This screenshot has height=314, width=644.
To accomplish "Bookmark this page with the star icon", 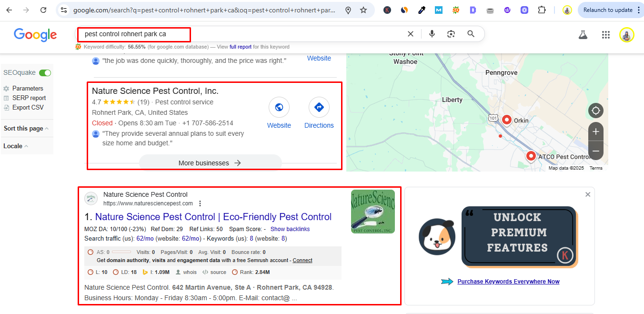I will [363, 10].
